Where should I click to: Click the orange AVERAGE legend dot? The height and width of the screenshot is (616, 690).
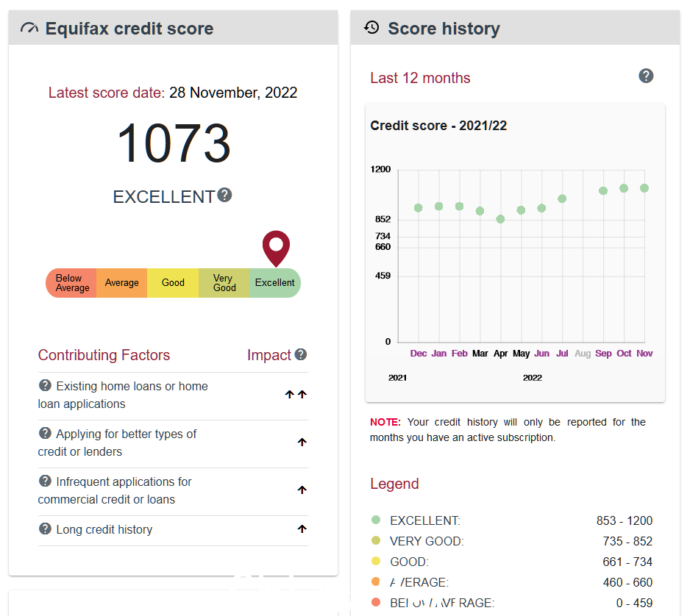coord(376,581)
